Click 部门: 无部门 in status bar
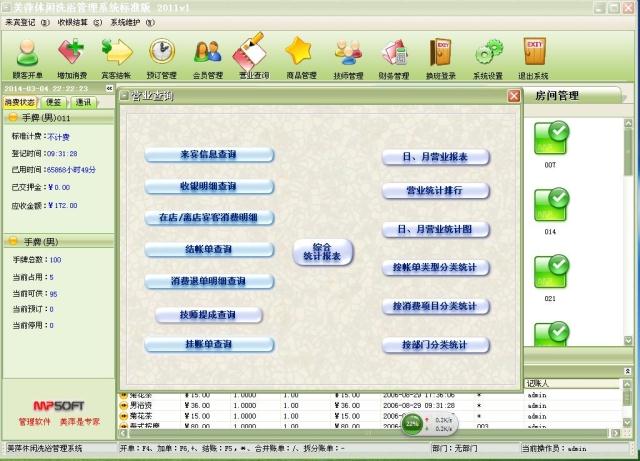The image size is (640, 461). [455, 448]
